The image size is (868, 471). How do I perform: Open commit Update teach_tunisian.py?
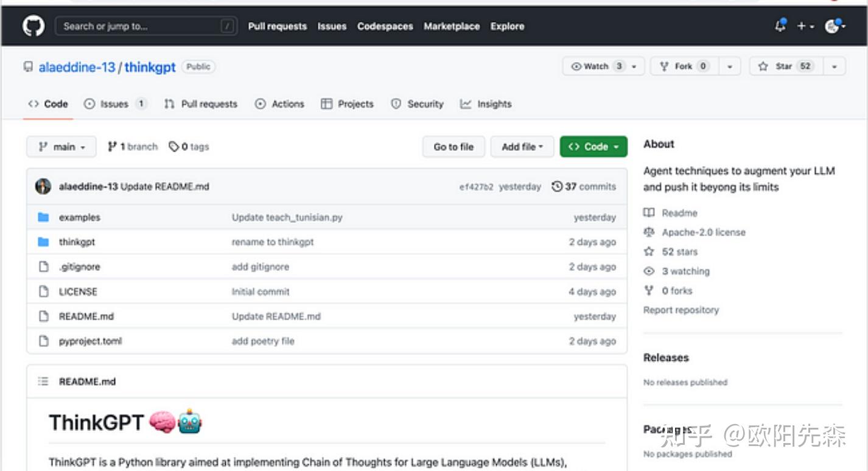tap(287, 217)
